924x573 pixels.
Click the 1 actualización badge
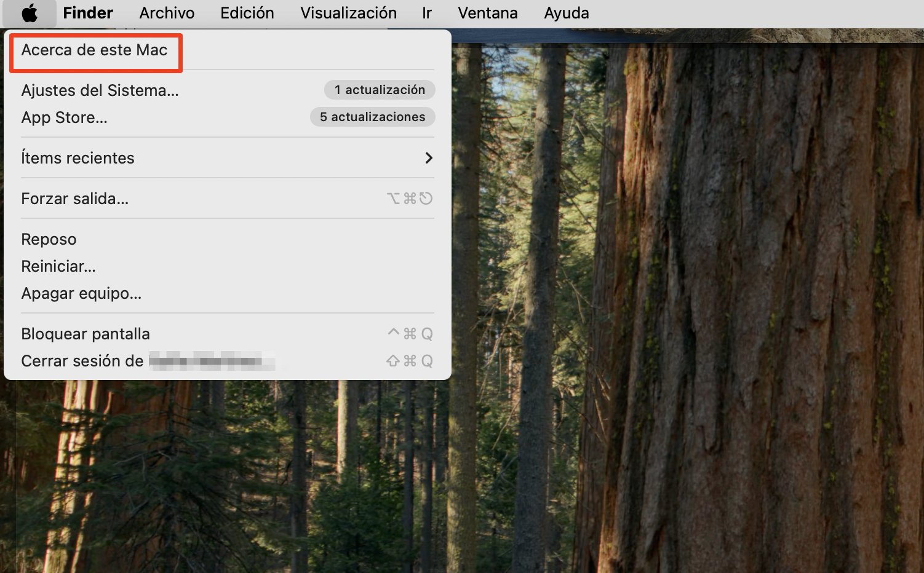pyautogui.click(x=379, y=89)
